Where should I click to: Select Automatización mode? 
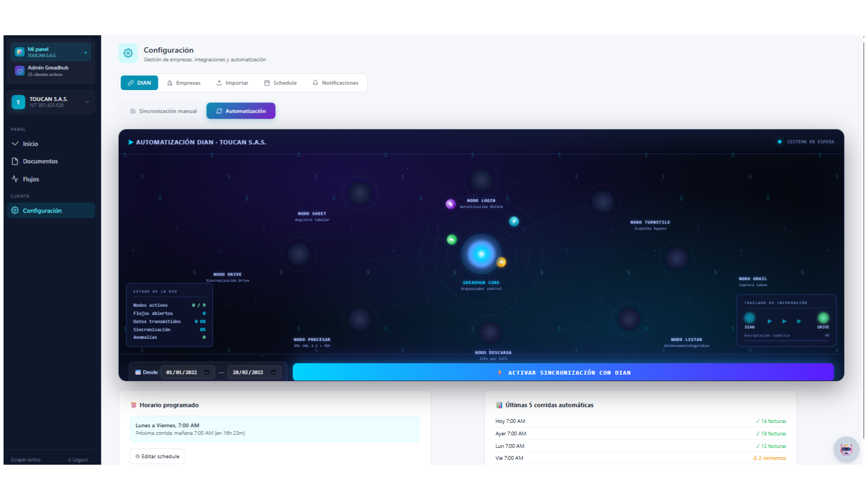241,111
